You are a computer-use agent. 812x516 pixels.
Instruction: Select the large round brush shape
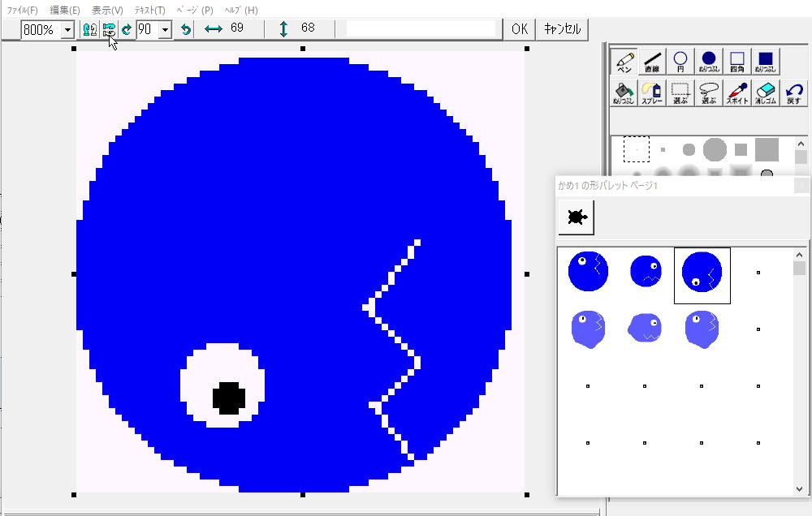(x=715, y=149)
